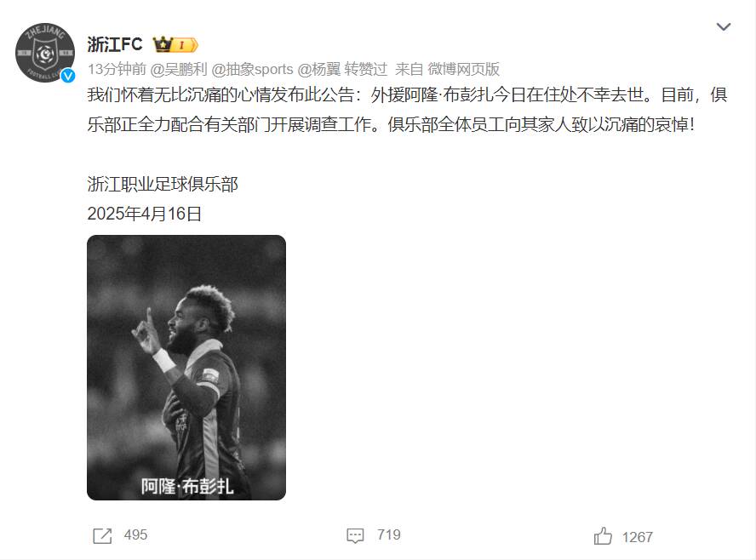Click the 转赞过 label

(365, 70)
